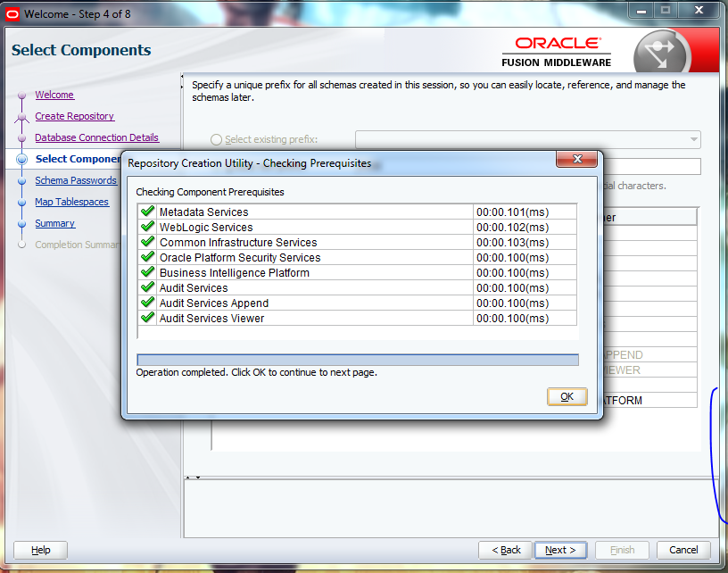Select the Oracle Platform Security Services text
This screenshot has width=728, height=573.
click(240, 258)
